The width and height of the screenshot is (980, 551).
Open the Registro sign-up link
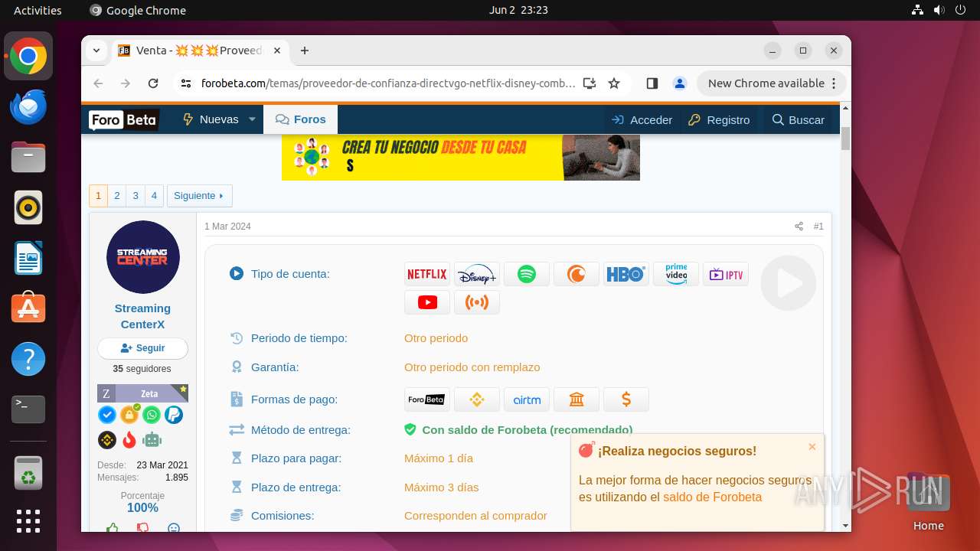pos(719,119)
